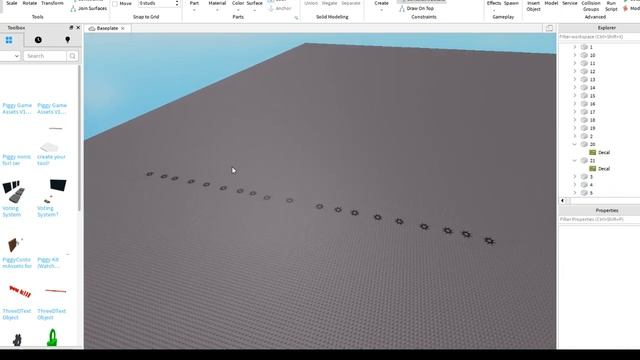Open the Piggy Kit (Watch... asset link
Screen dimensions: 640x360
point(48,263)
